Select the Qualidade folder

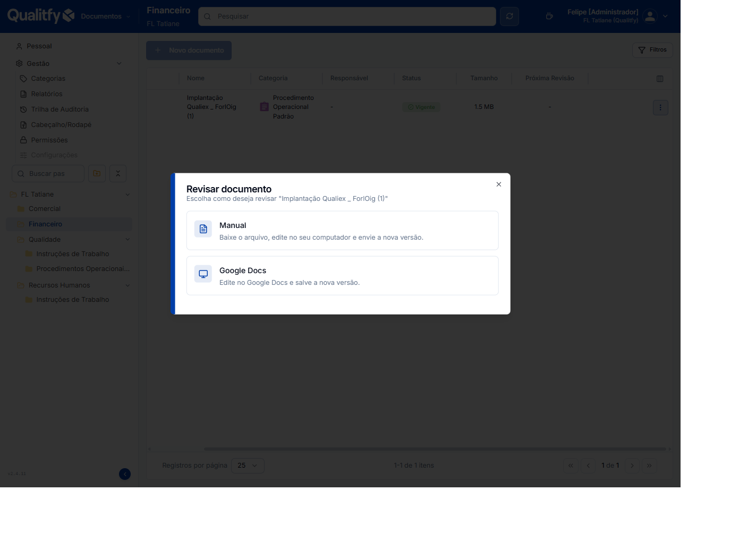pyautogui.click(x=45, y=240)
